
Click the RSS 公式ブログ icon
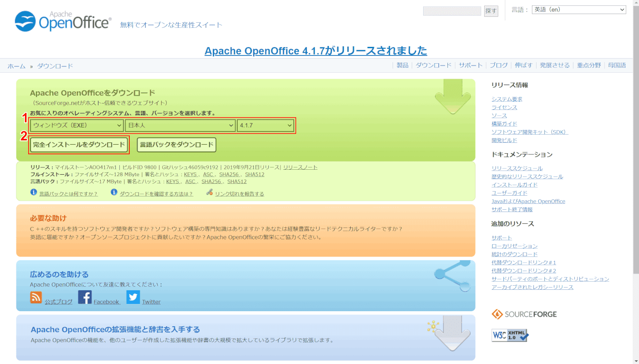pyautogui.click(x=36, y=297)
